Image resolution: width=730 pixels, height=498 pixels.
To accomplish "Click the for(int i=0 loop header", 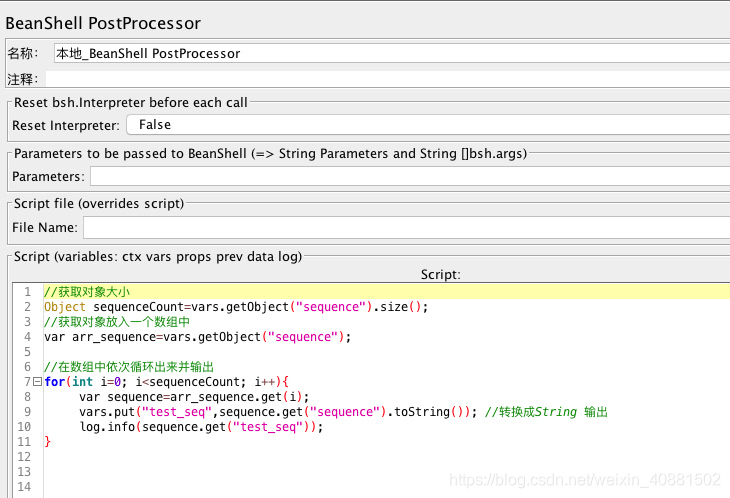I will [x=166, y=382].
